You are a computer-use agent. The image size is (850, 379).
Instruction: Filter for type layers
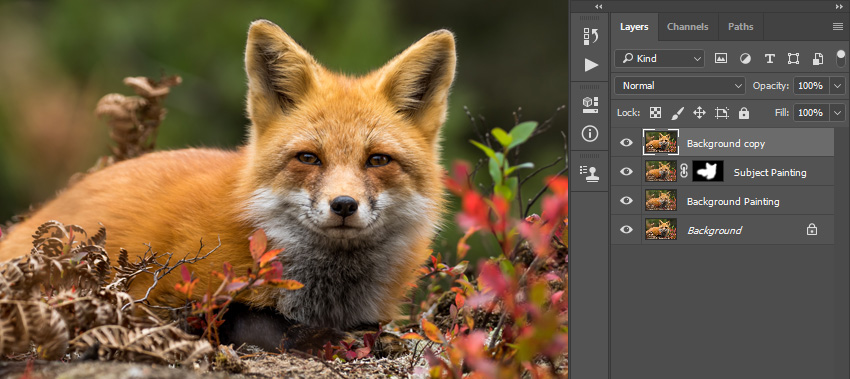769,59
